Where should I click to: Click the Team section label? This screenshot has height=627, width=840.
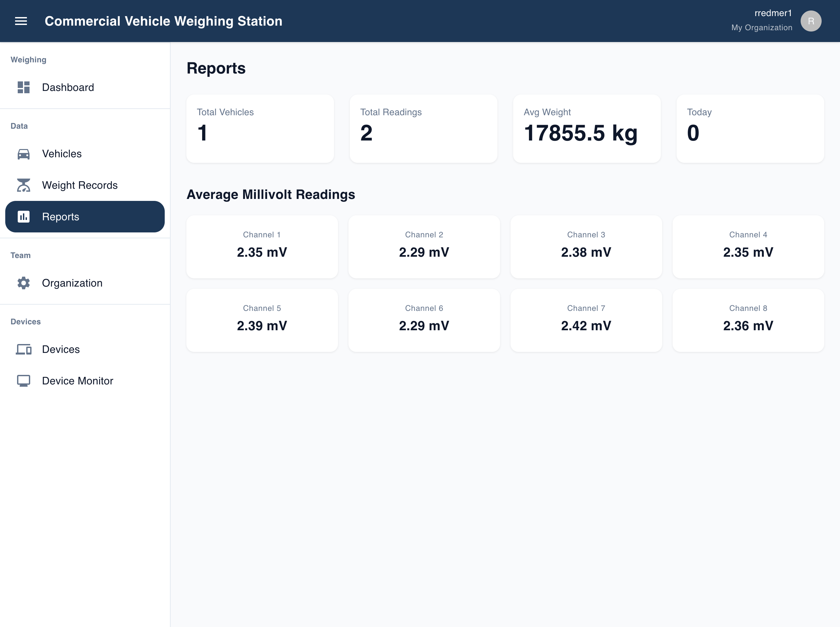click(x=20, y=255)
